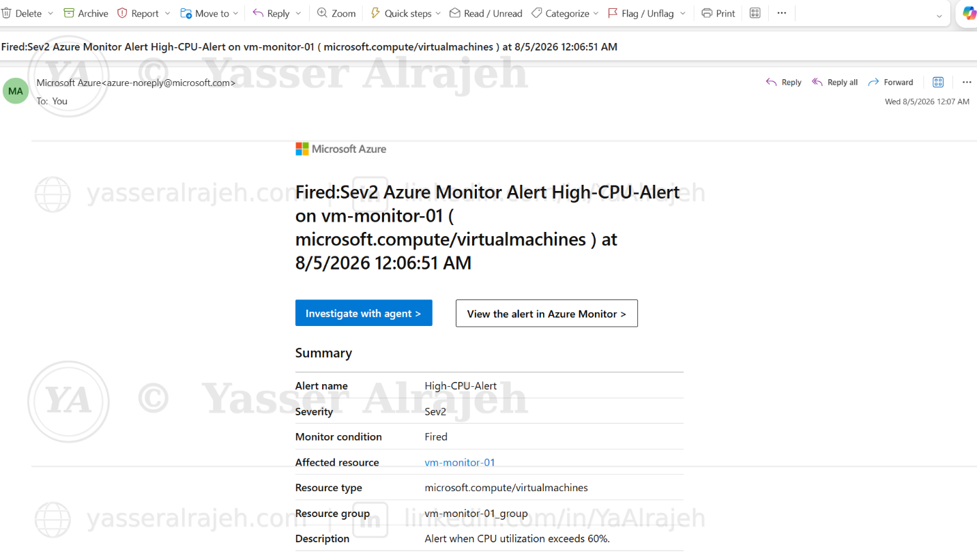Open toolbar more options ellipsis

(x=782, y=13)
